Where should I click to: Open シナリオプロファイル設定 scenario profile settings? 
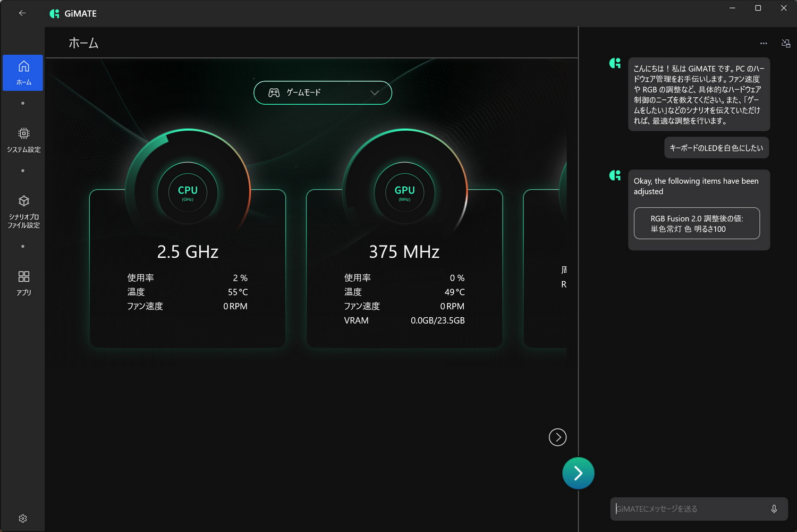tap(23, 212)
